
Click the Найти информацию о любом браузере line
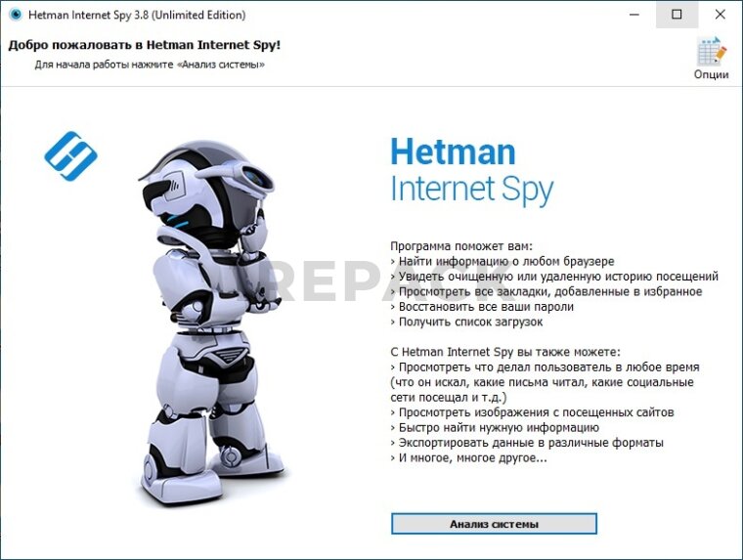click(x=503, y=261)
